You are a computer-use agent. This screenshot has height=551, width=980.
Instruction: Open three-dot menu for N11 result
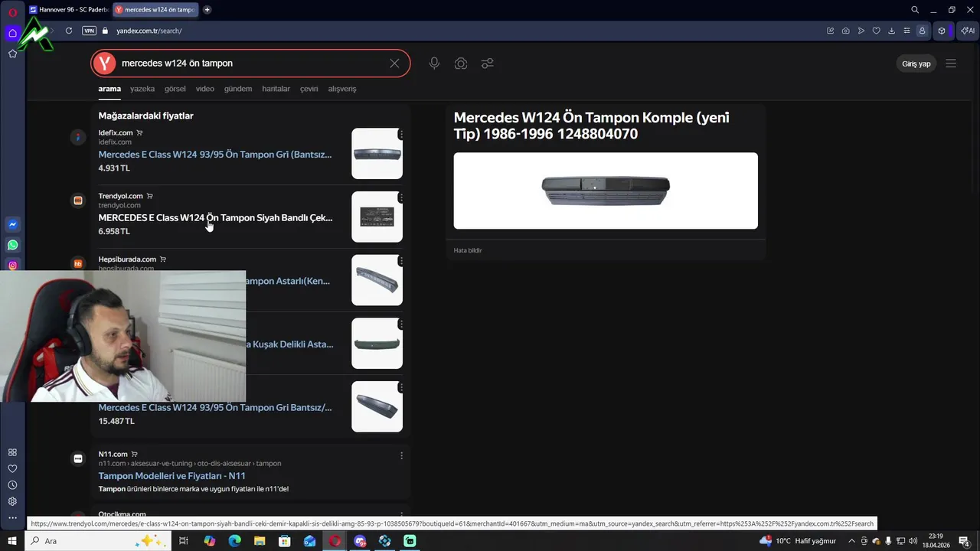[x=401, y=455]
